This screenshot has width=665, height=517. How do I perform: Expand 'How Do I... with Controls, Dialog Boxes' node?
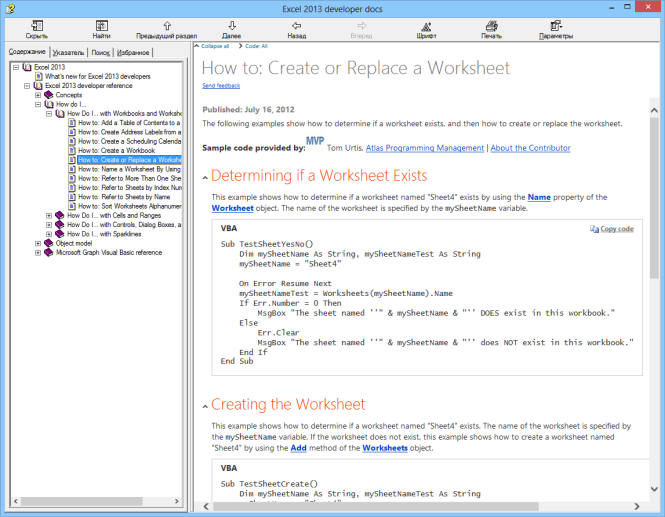(x=49, y=225)
